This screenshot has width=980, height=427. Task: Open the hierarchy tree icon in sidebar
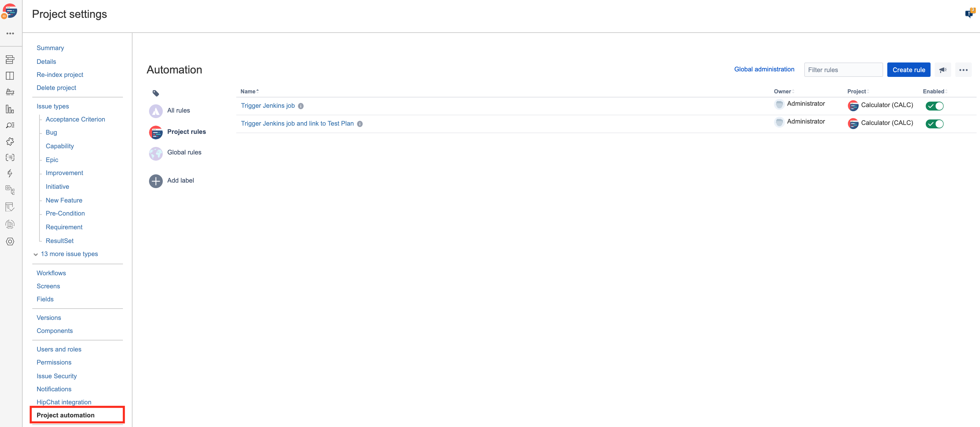(x=10, y=190)
